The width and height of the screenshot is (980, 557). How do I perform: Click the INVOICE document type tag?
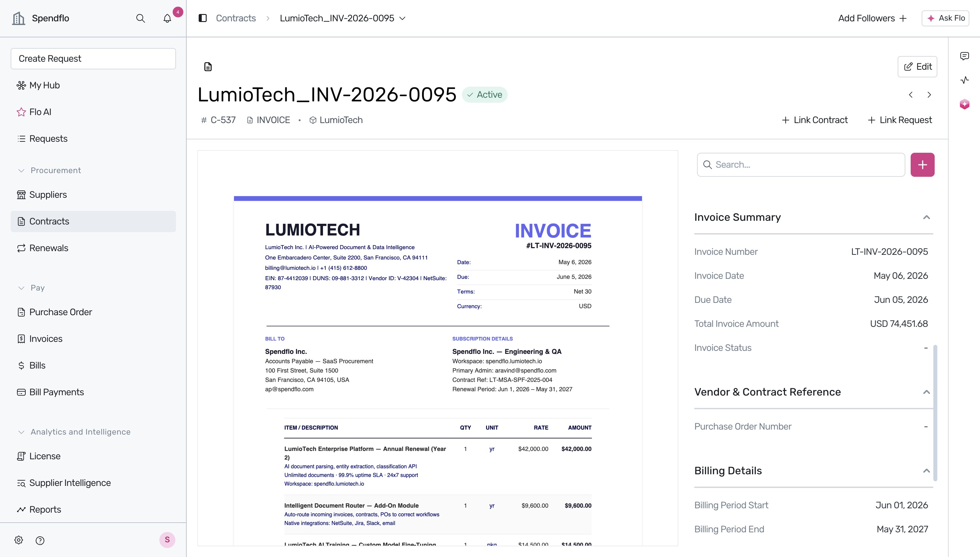[269, 120]
